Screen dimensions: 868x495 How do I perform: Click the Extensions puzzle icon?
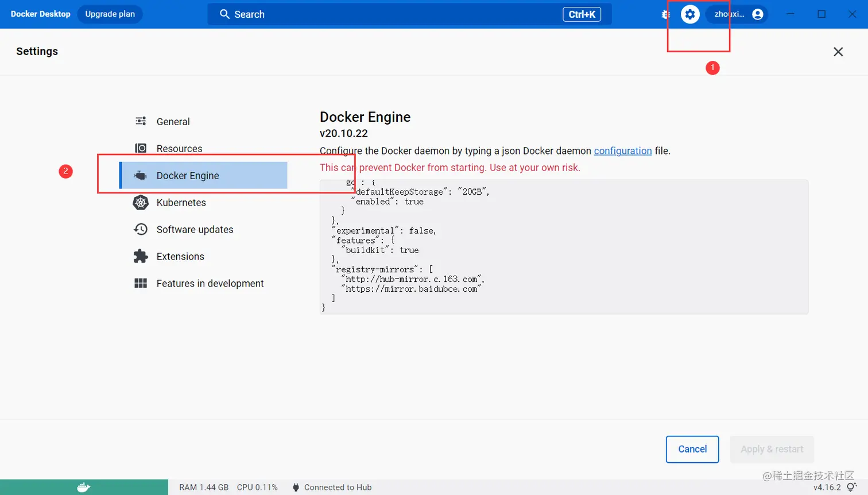141,256
